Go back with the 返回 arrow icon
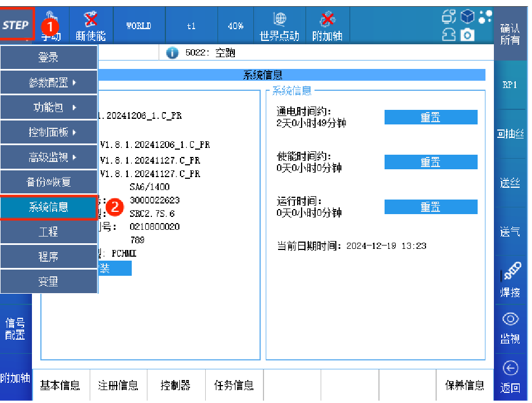This screenshot has width=532, height=403. 510,376
